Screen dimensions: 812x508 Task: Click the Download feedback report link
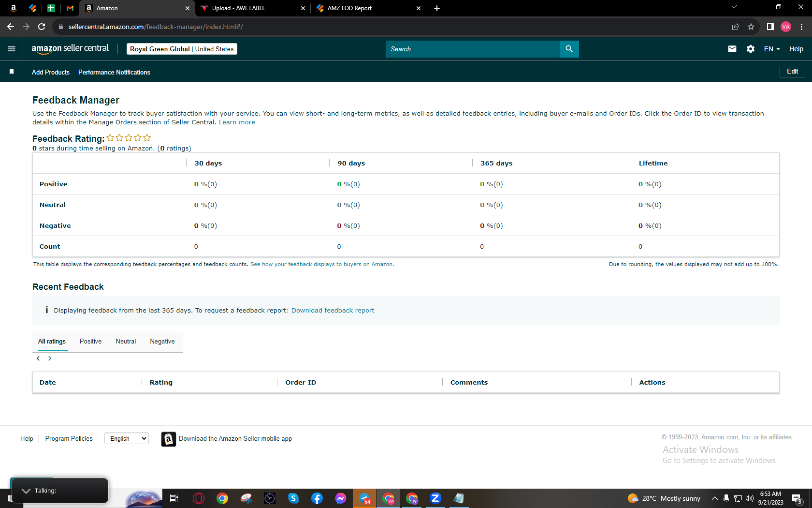[x=333, y=311]
